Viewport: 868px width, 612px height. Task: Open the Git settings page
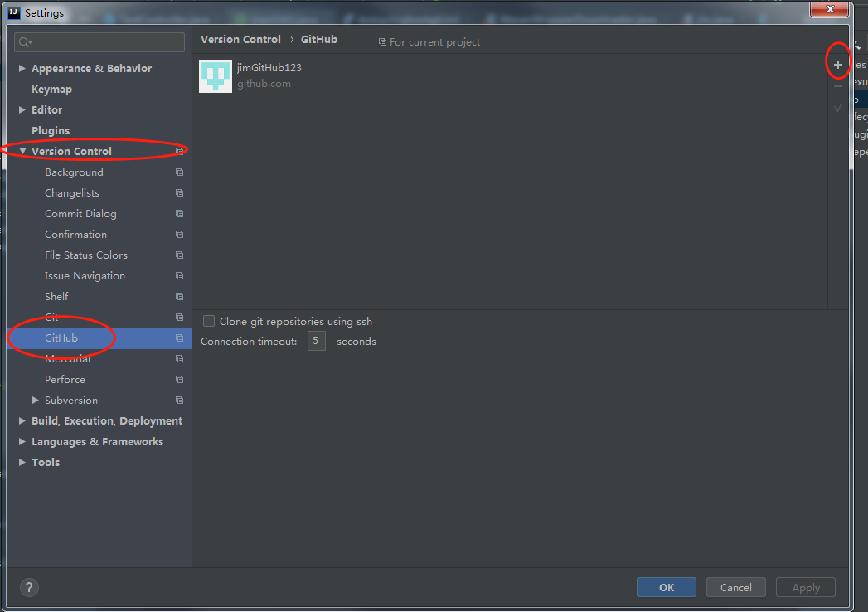(x=51, y=318)
